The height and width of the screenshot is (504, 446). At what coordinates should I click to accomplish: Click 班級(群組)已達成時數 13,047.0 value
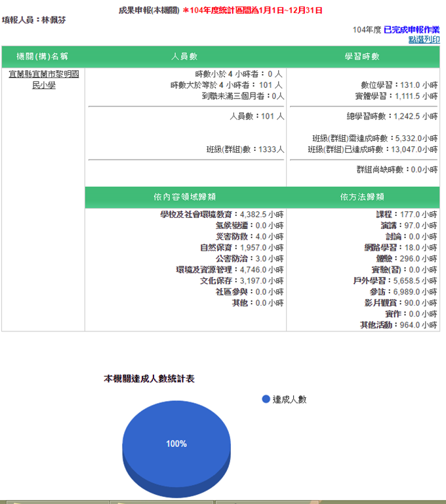(x=373, y=149)
